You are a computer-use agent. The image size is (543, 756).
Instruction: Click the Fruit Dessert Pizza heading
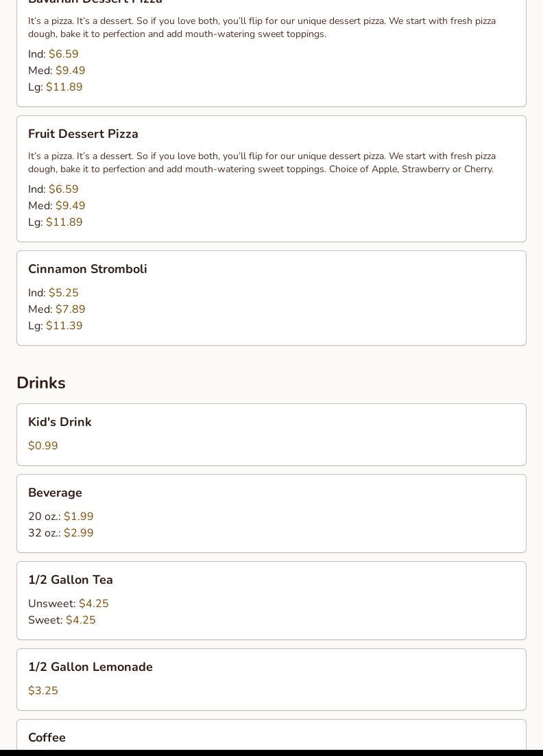tap(83, 134)
